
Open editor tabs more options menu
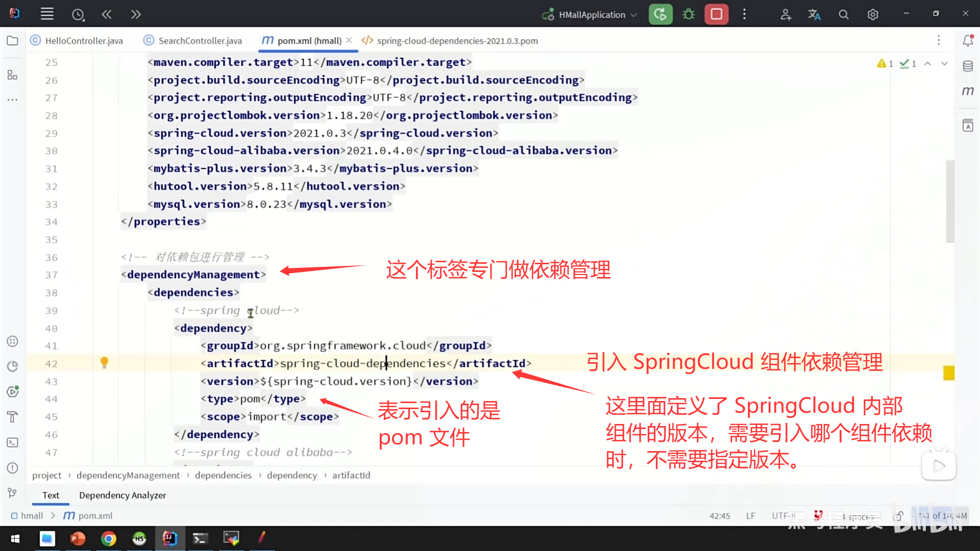(938, 40)
